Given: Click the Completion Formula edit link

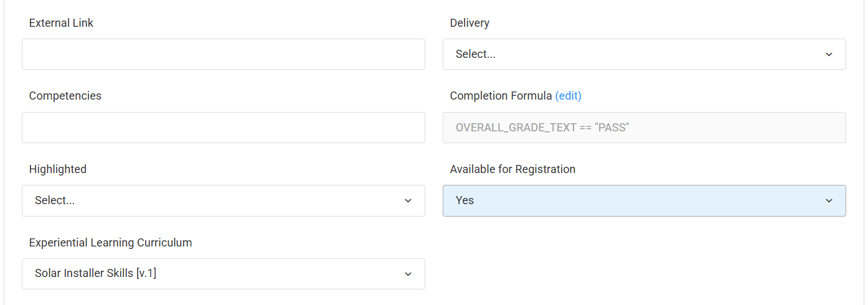Looking at the screenshot, I should (568, 96).
